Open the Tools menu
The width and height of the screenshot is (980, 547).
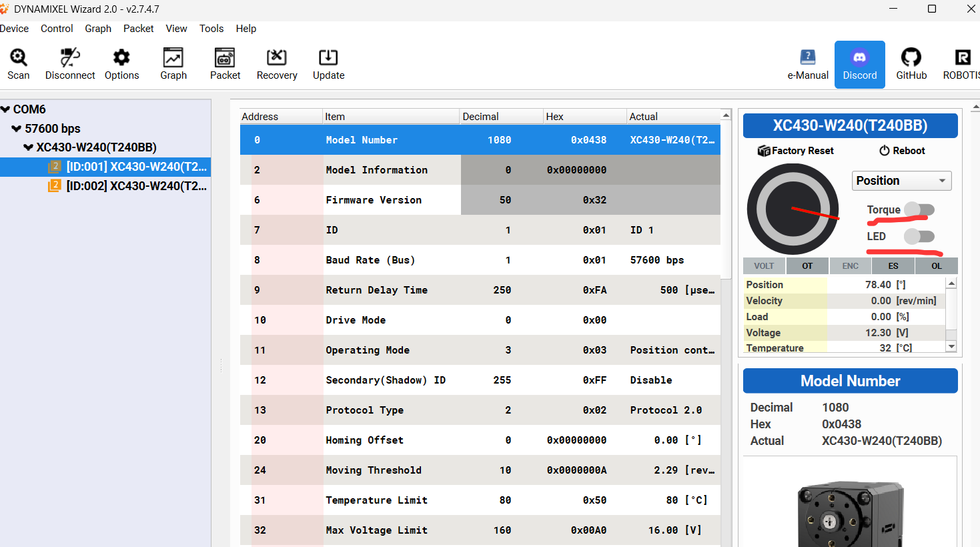211,29
